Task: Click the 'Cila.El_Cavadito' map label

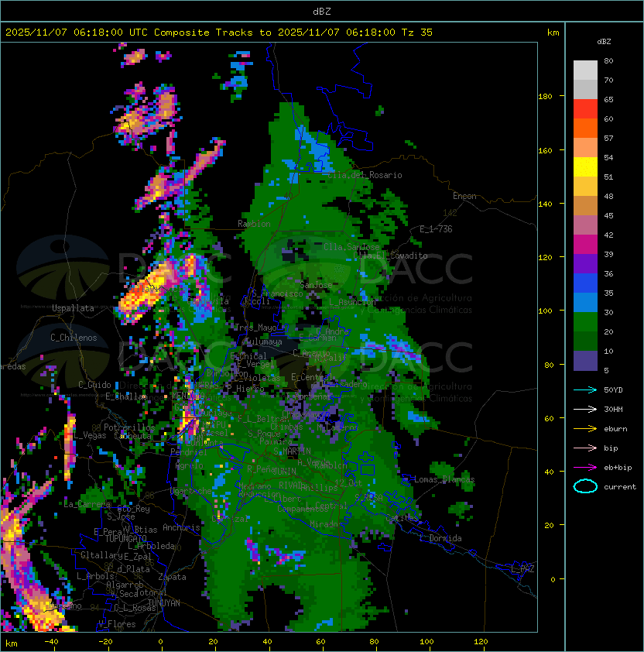Action: click(390, 256)
